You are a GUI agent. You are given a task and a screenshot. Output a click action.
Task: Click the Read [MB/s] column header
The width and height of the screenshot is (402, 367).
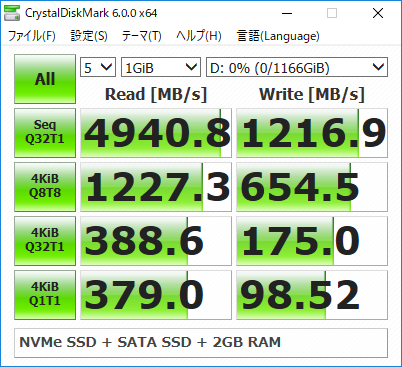(x=156, y=94)
